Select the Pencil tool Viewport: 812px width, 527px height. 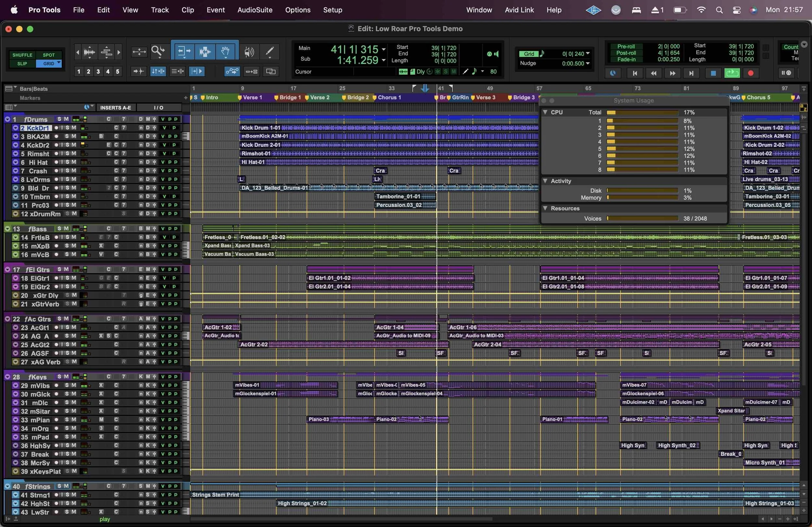[270, 52]
